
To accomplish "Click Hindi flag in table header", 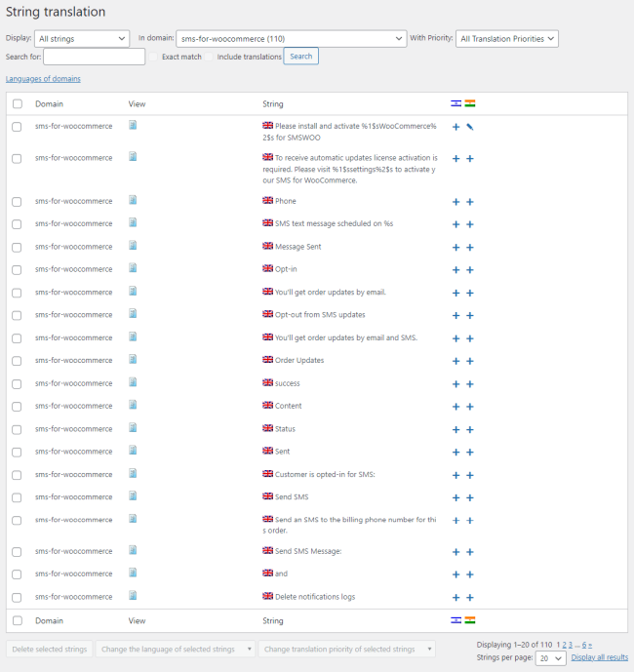I will pos(470,103).
